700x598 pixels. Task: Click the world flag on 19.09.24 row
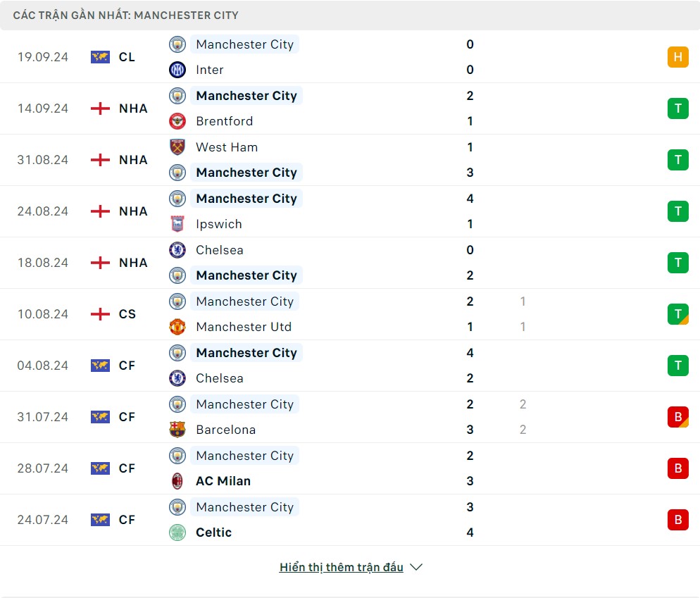click(100, 57)
